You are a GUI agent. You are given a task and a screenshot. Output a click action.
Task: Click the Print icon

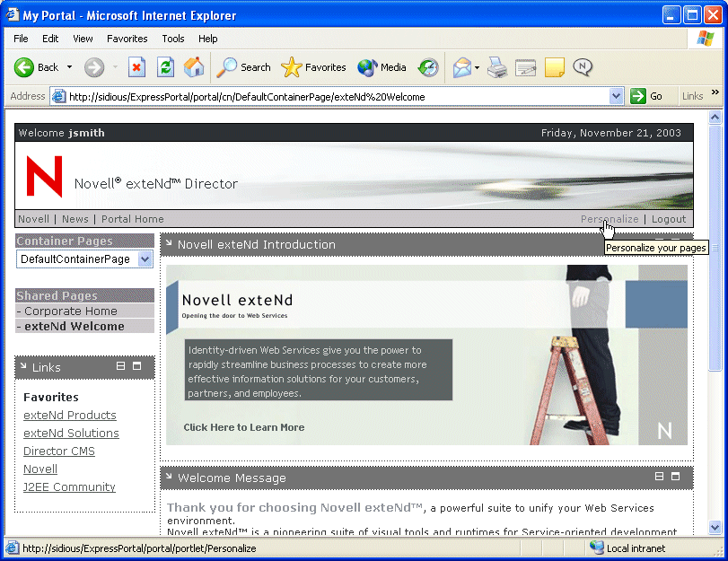[x=497, y=68]
